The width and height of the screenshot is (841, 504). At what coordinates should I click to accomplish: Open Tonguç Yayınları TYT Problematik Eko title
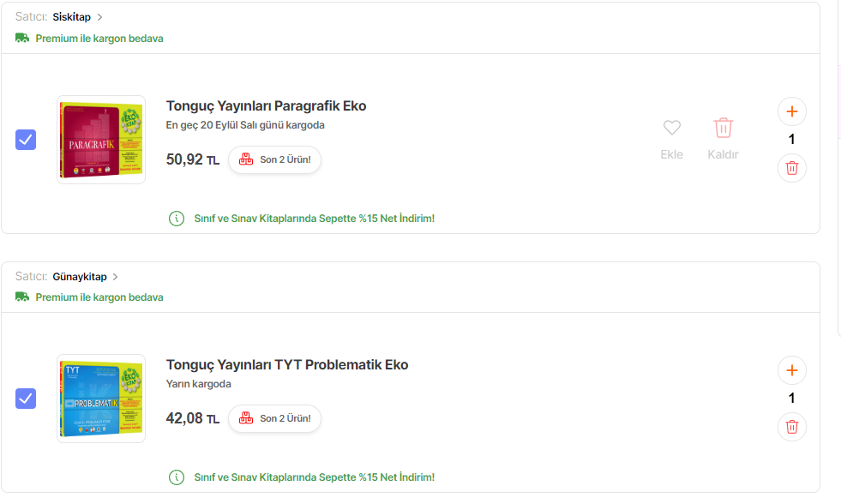click(x=287, y=365)
